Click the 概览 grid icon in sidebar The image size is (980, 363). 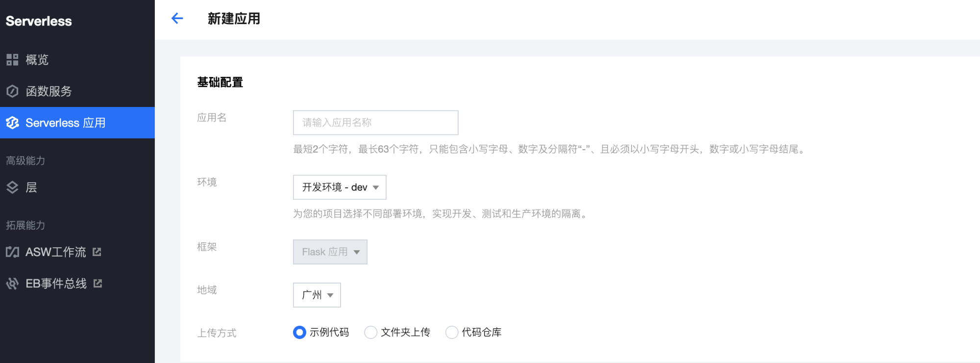point(12,60)
